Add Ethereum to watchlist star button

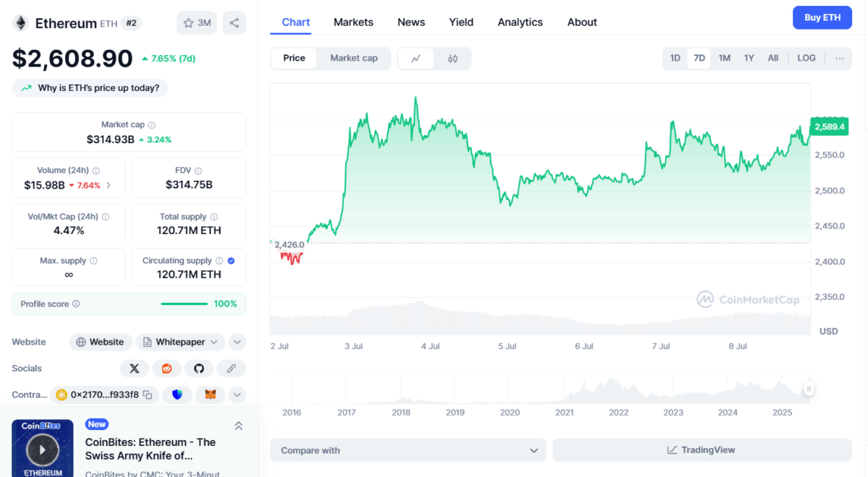pyautogui.click(x=197, y=23)
